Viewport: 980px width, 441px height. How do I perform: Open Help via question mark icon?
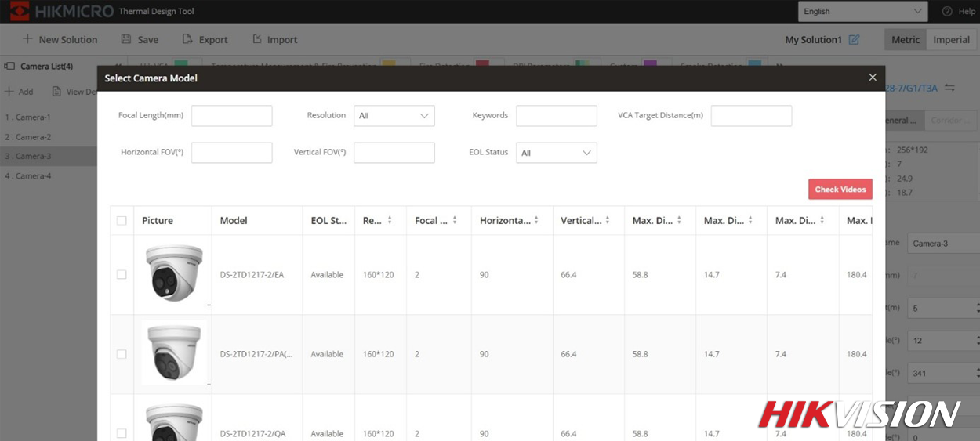click(x=947, y=12)
